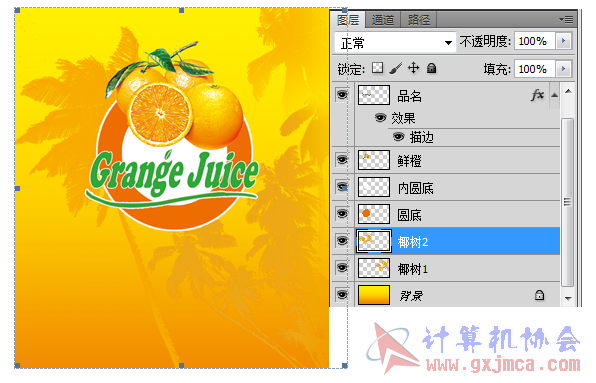Image resolution: width=596 pixels, height=383 pixels.
Task: Switch to the 通道 tab
Action: pos(383,19)
